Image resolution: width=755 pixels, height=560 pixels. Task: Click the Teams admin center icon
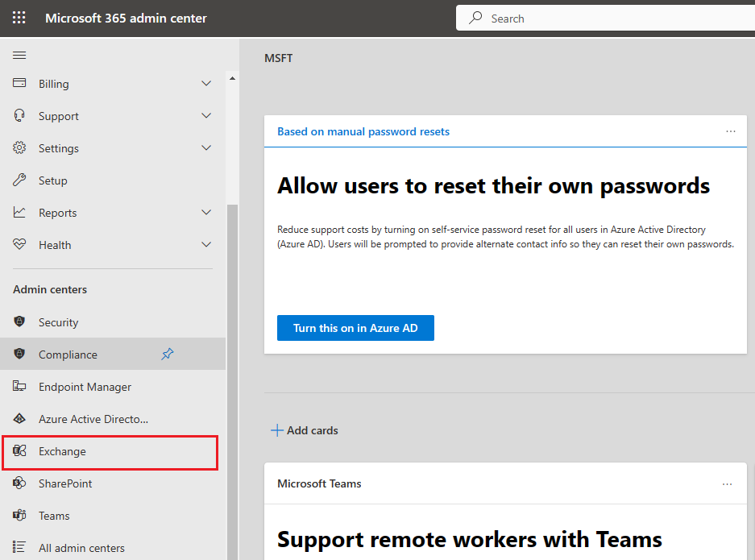[x=19, y=515]
